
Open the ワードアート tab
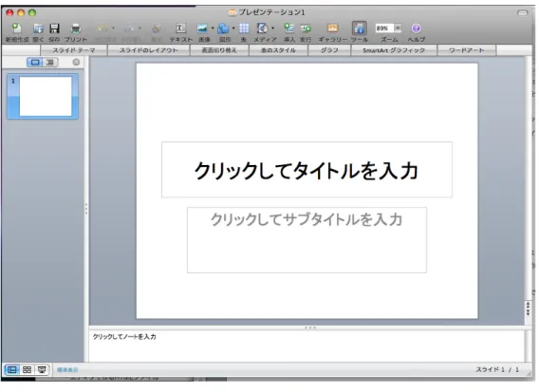click(x=467, y=50)
